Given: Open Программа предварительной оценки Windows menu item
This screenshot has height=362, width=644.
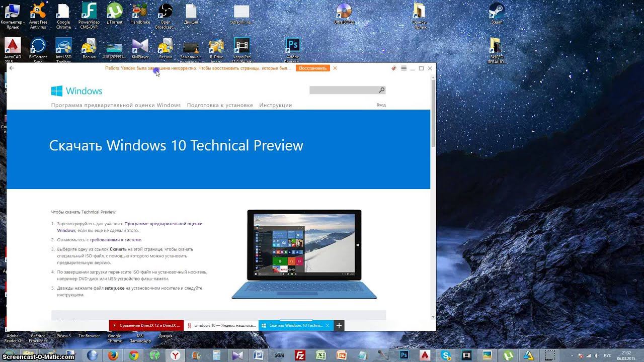Looking at the screenshot, I should 116,105.
